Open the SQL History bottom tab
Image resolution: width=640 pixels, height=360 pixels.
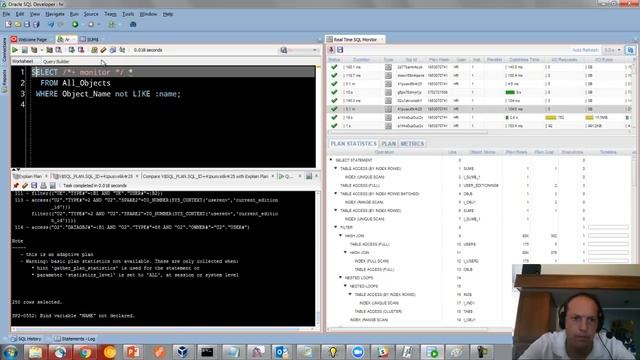coord(26,339)
